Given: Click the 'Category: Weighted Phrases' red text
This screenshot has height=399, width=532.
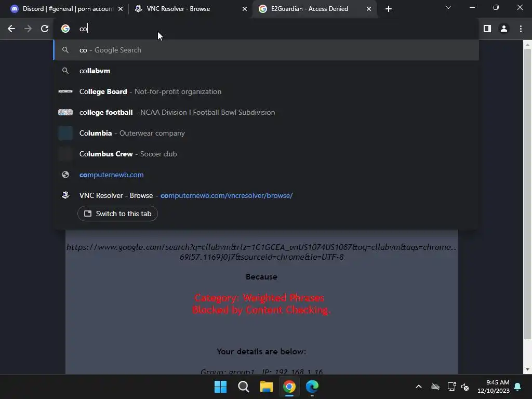Looking at the screenshot, I should coord(260,298).
